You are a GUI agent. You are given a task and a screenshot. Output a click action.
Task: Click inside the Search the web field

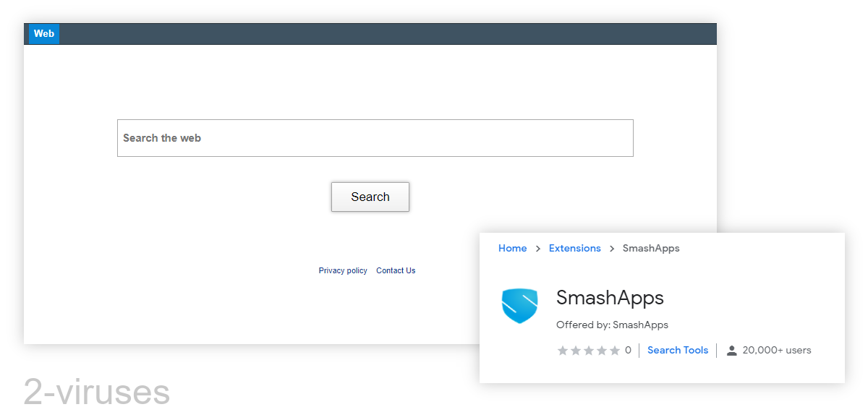(x=375, y=137)
